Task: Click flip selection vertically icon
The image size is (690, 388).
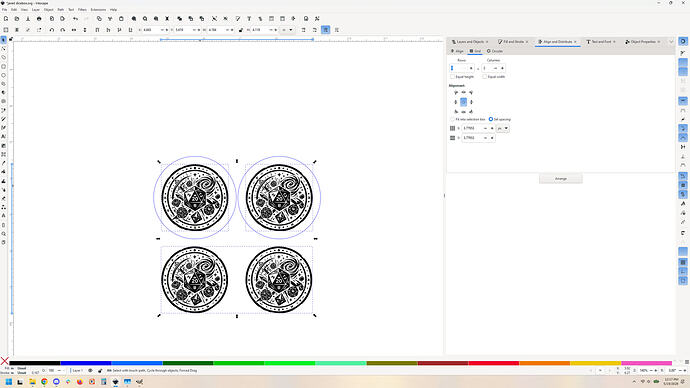Action: click(x=85, y=30)
